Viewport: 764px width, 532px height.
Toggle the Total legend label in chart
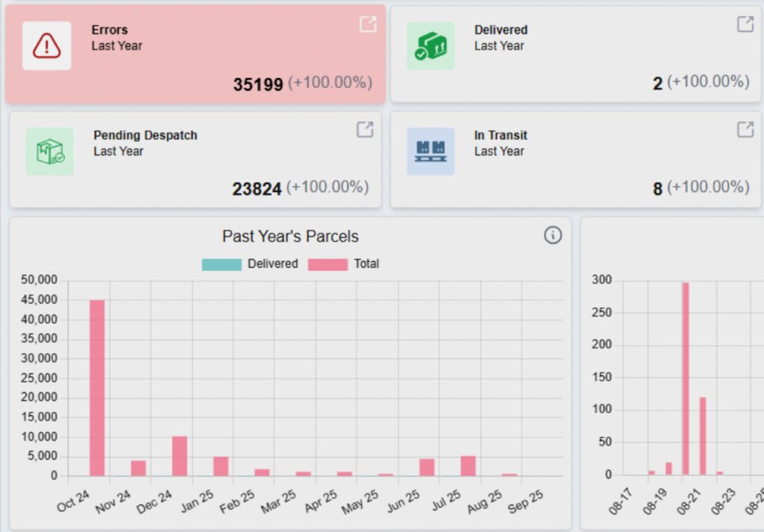[366, 264]
